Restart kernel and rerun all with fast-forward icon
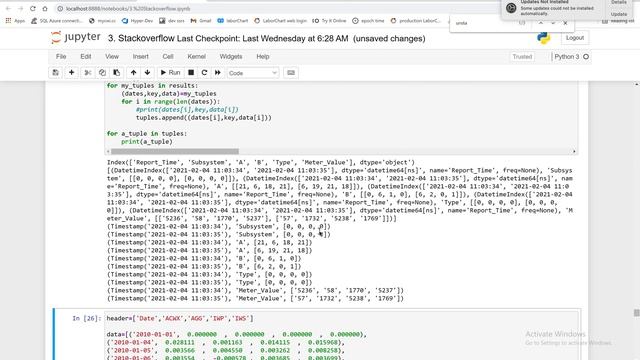640x360 pixels. (218, 73)
